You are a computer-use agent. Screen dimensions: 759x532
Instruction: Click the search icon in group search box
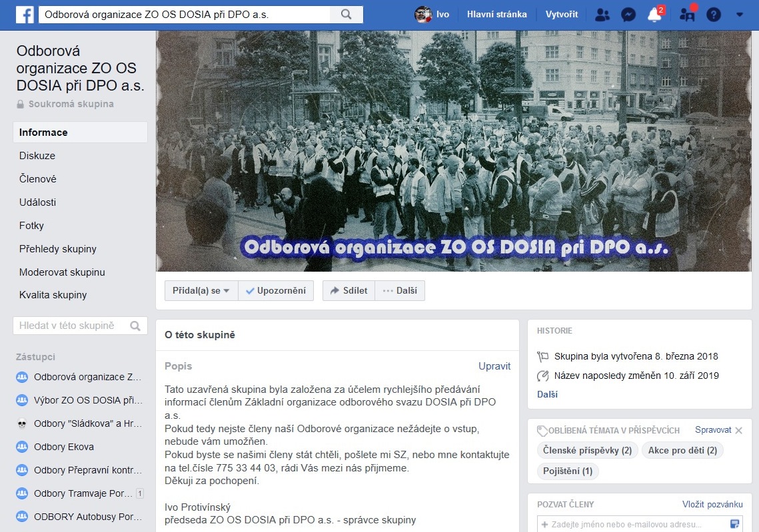coord(135,326)
